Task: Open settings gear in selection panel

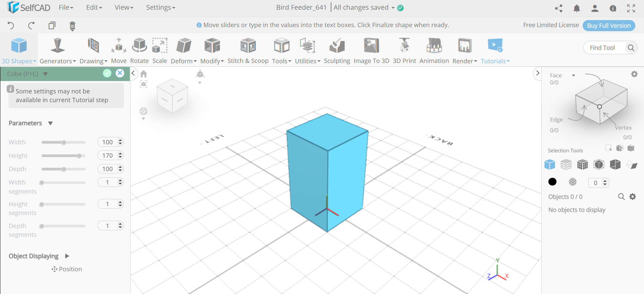Action: pyautogui.click(x=634, y=74)
